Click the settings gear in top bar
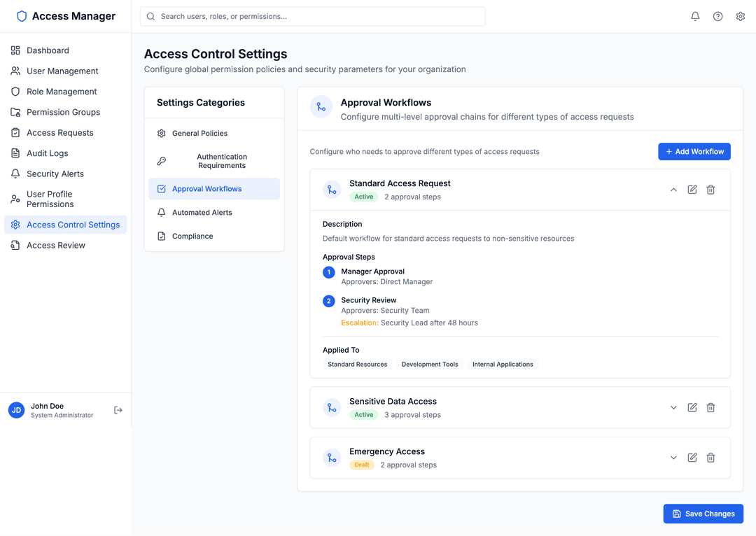756x536 pixels. (740, 16)
